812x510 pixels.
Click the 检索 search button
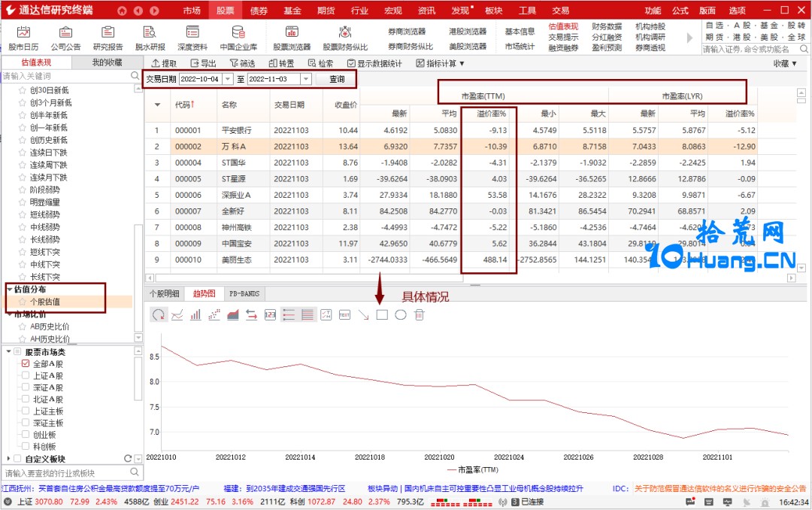click(x=321, y=63)
